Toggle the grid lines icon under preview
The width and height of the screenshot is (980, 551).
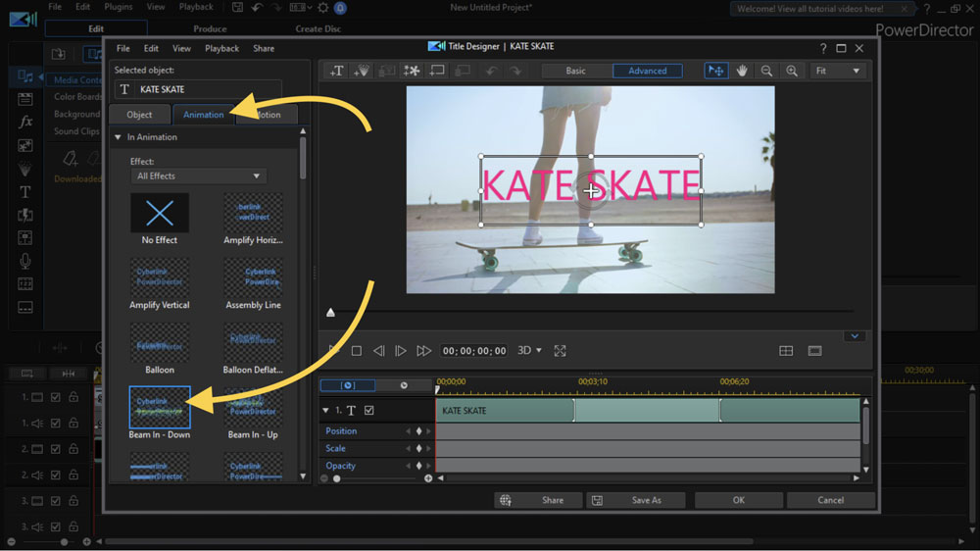point(786,351)
